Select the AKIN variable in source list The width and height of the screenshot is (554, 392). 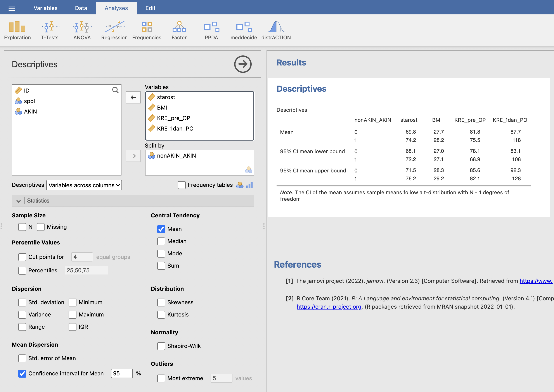[66, 112]
